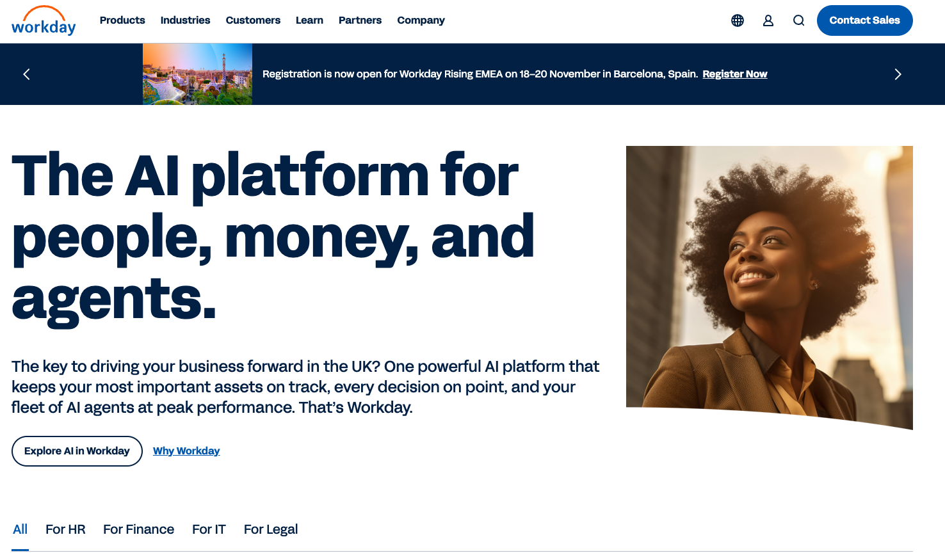Open the Learn menu
The height and width of the screenshot is (560, 945).
click(309, 20)
